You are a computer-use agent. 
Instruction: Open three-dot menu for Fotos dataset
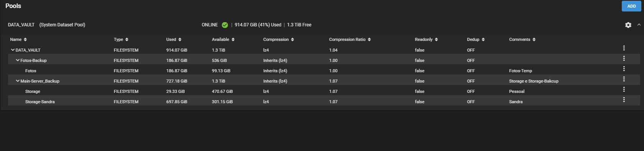pos(624,69)
